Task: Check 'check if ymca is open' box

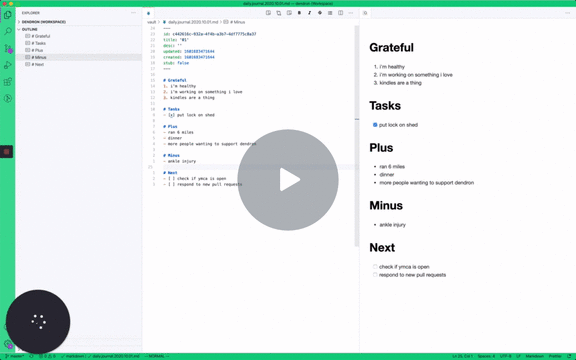Action: [375, 267]
